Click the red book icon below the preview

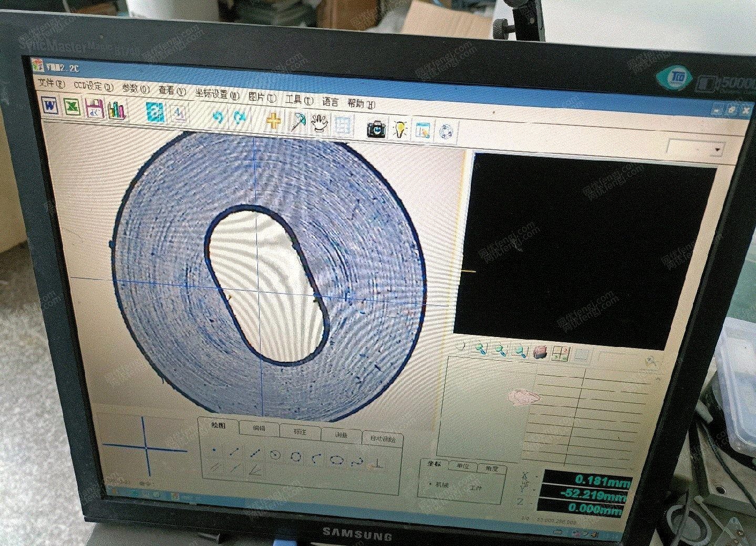(x=540, y=352)
